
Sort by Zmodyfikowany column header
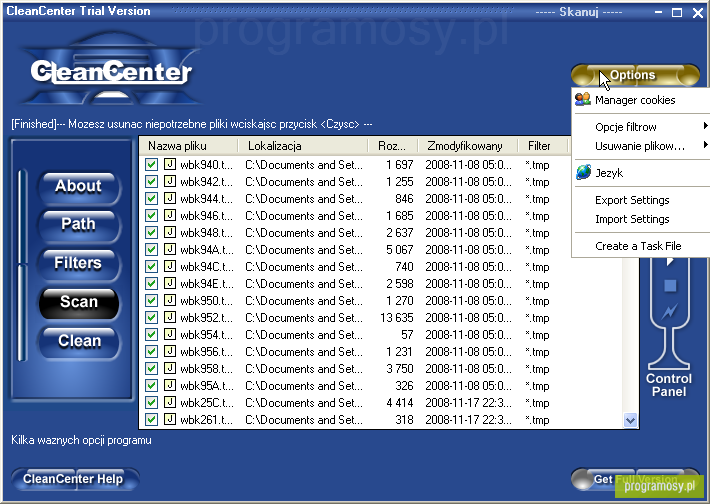point(468,146)
